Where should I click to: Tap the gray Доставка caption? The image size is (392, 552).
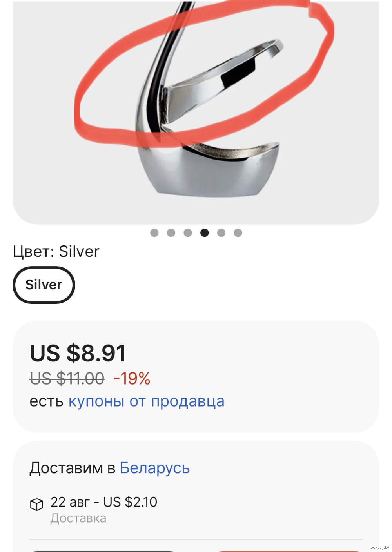(x=78, y=518)
